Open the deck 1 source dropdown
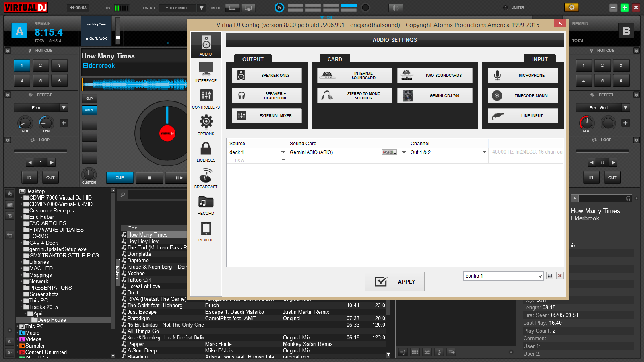This screenshot has height=362, width=644. click(283, 152)
